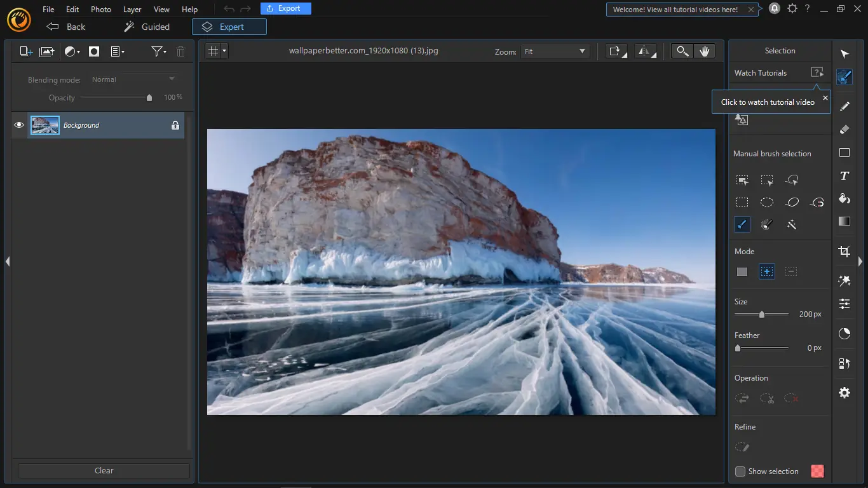Click the Delete layer trash icon

pos(180,51)
